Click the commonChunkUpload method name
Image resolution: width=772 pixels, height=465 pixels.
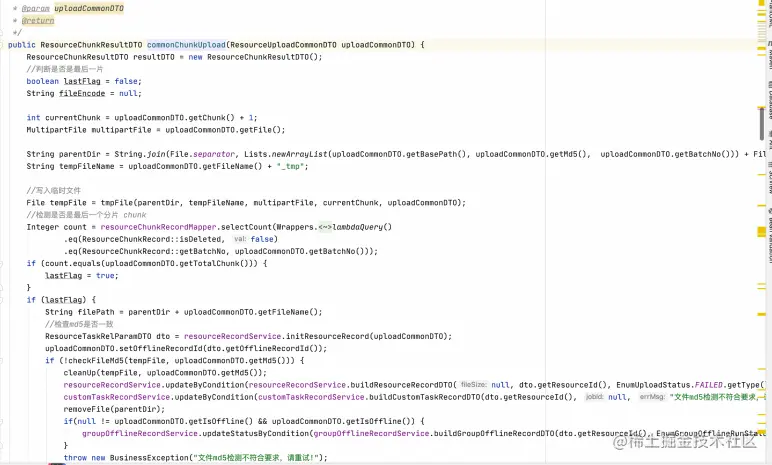click(x=186, y=45)
